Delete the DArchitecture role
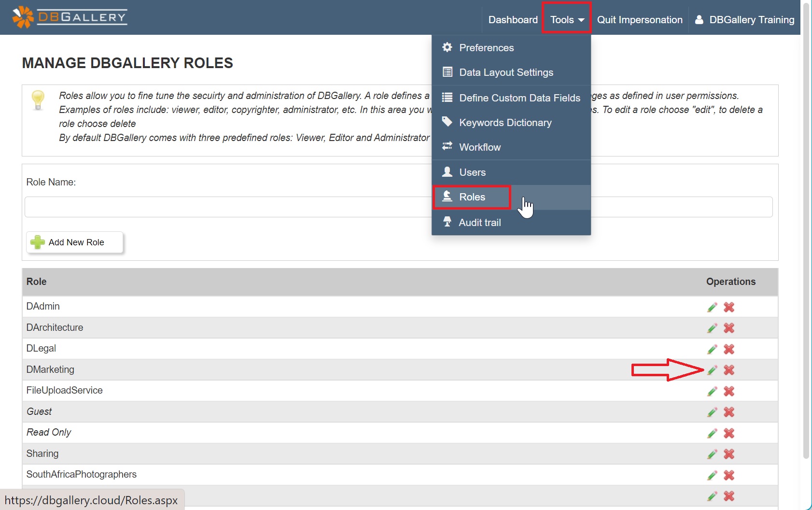The height and width of the screenshot is (510, 812). click(x=729, y=328)
